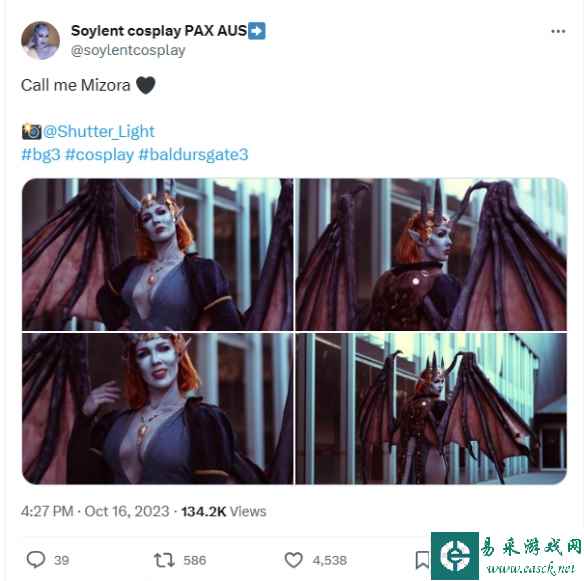Open the three-dot more options menu
Image resolution: width=584 pixels, height=581 pixels.
coord(558,32)
